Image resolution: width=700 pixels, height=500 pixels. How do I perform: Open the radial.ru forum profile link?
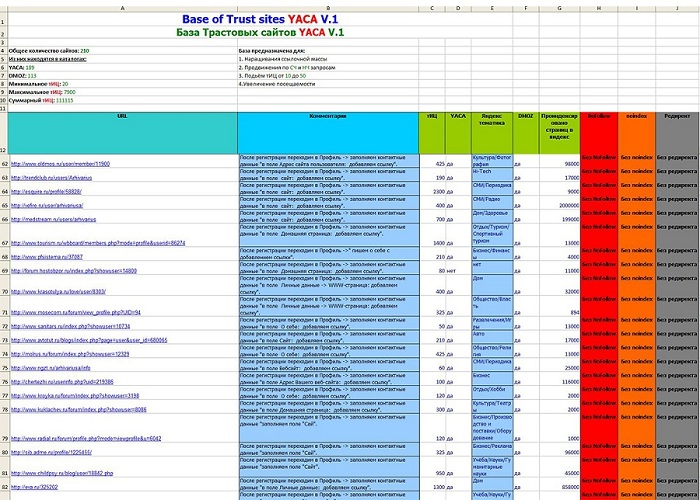[86, 438]
